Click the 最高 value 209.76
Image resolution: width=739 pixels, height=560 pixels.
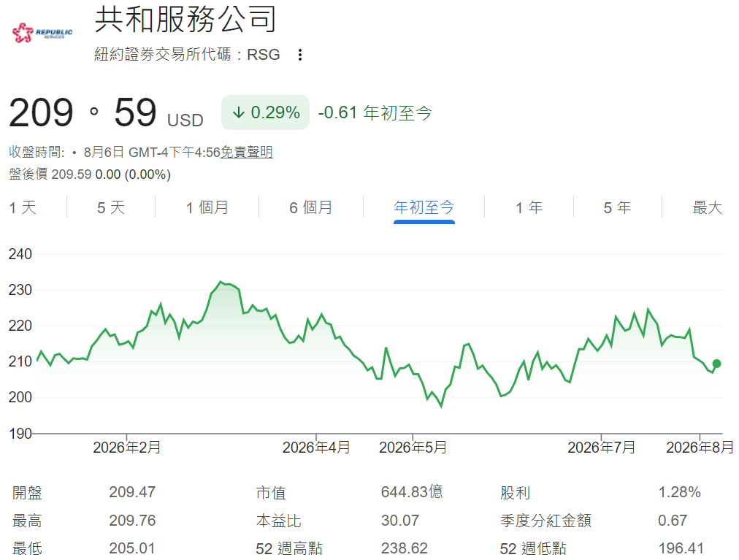coord(132,521)
